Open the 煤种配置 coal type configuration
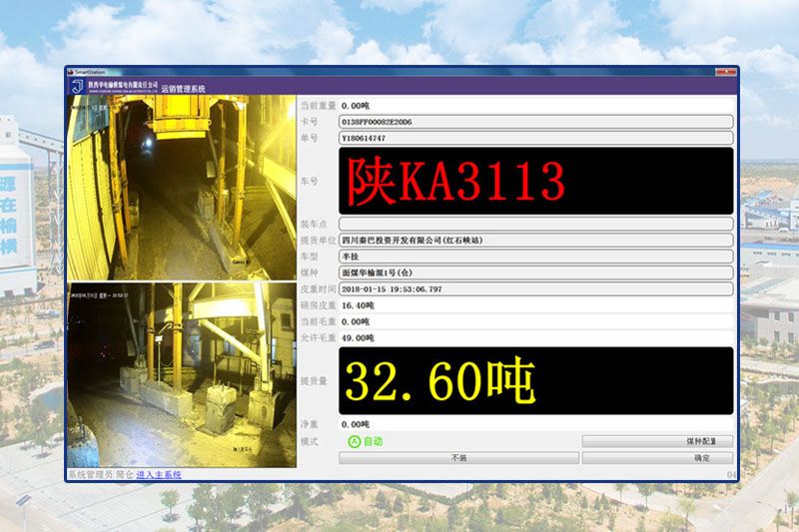This screenshot has height=532, width=799. (656, 441)
